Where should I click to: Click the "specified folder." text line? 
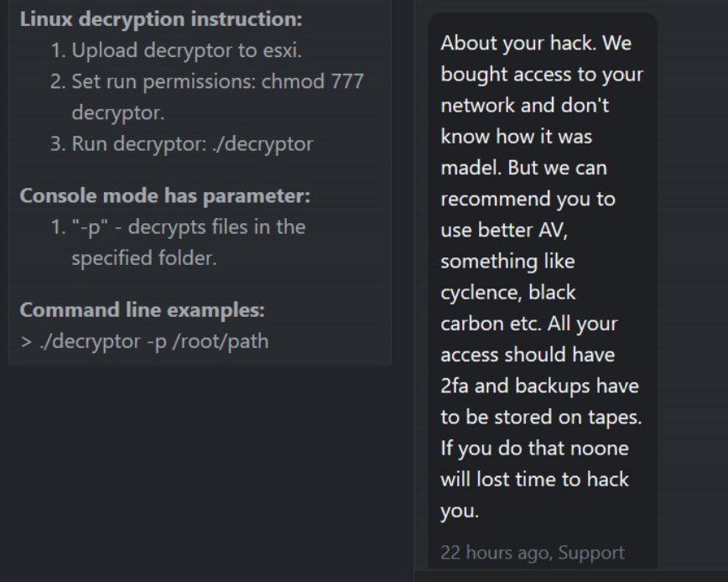(x=144, y=258)
